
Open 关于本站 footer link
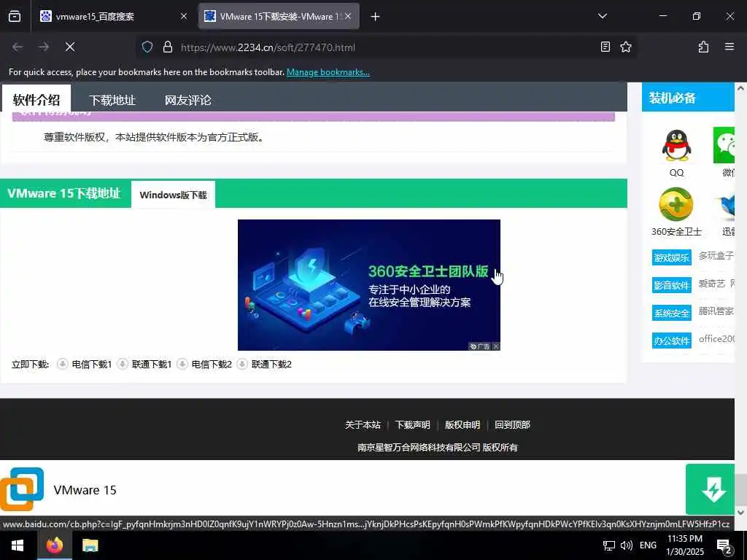(363, 425)
